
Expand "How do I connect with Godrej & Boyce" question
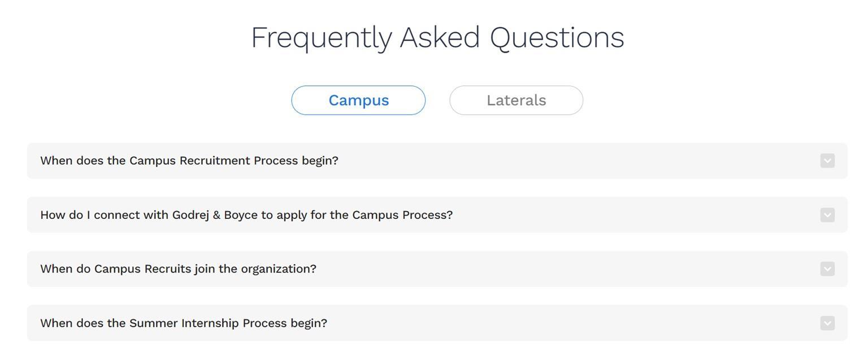point(246,215)
